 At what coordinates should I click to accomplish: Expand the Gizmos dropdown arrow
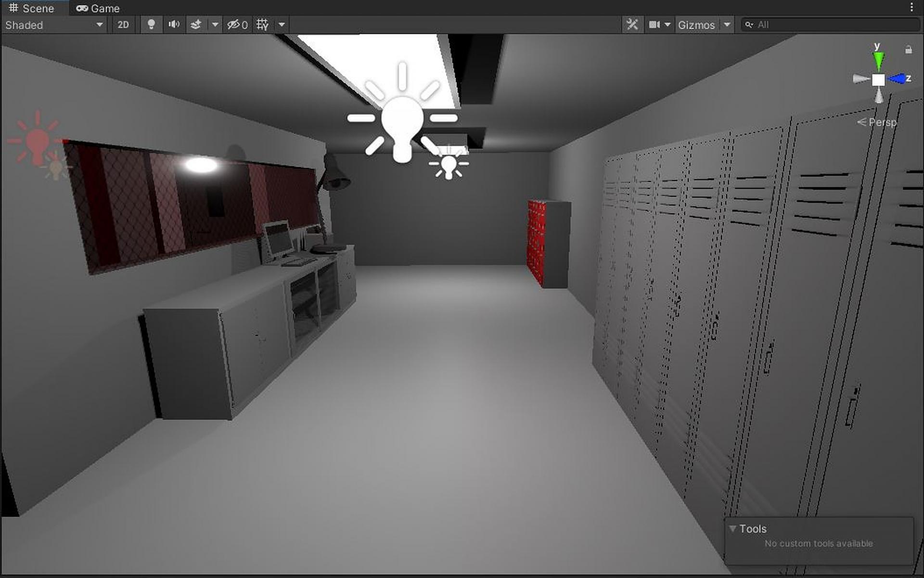coord(727,25)
